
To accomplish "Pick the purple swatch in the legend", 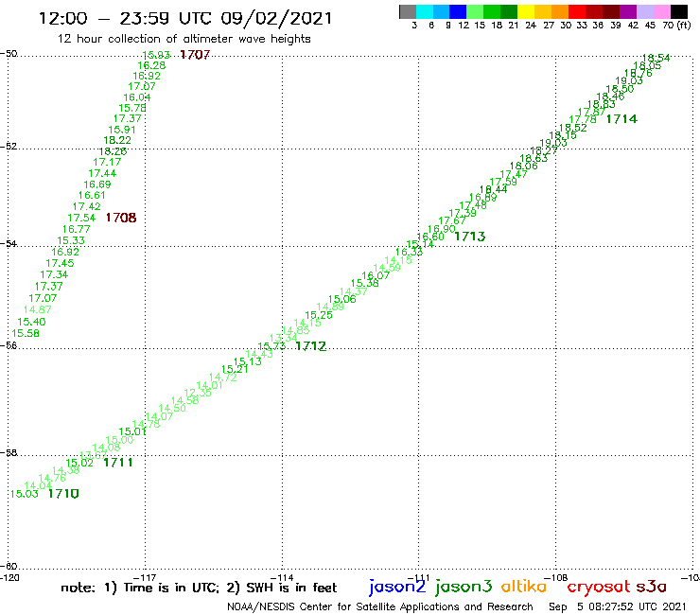I will click(x=628, y=11).
